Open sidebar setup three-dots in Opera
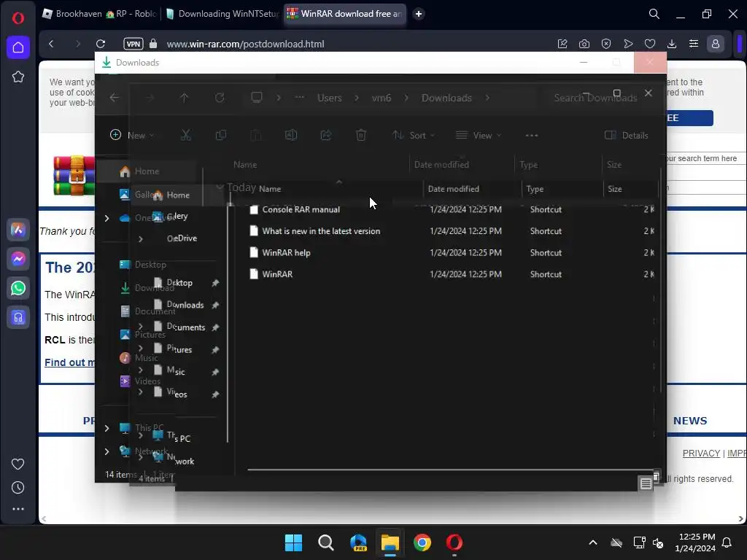Image resolution: width=747 pixels, height=560 pixels. pos(18,509)
